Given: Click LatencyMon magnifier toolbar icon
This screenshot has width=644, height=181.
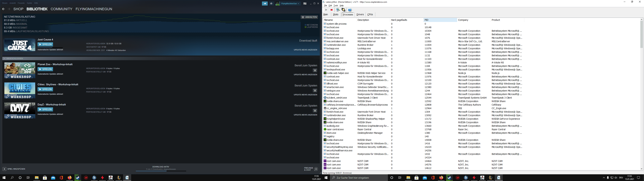Looking at the screenshot, I should [338, 10].
